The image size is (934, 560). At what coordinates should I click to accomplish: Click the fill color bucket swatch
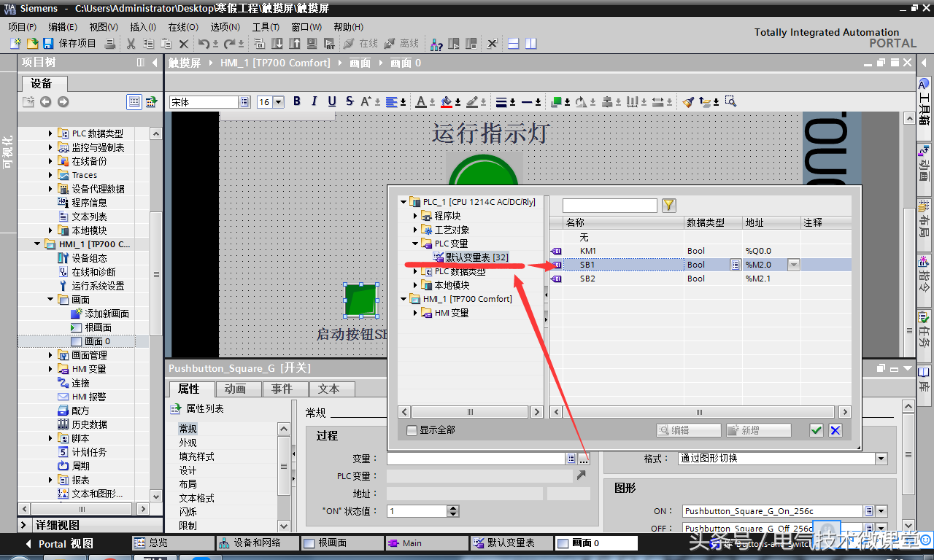pos(447,101)
